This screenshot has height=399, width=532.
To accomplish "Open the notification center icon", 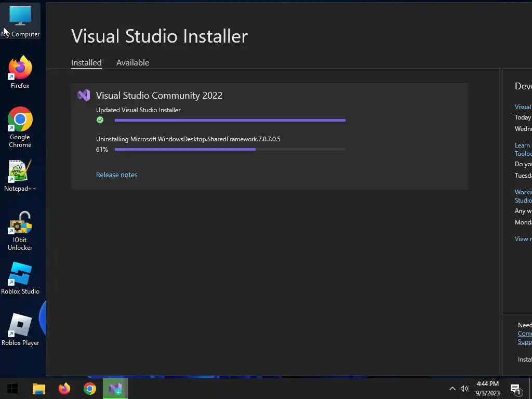I will pos(515,389).
